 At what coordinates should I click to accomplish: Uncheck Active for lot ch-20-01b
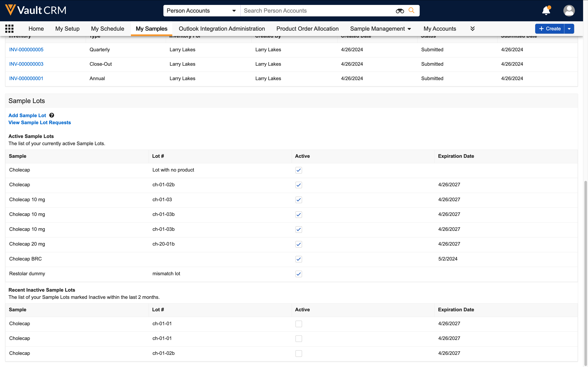(x=299, y=244)
